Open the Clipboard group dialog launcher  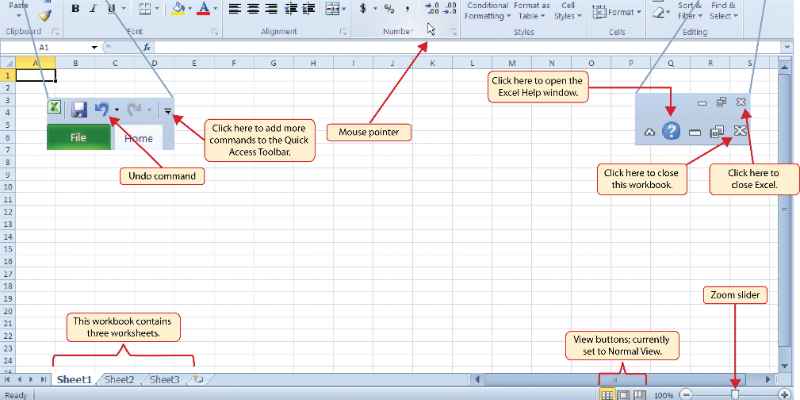click(56, 32)
